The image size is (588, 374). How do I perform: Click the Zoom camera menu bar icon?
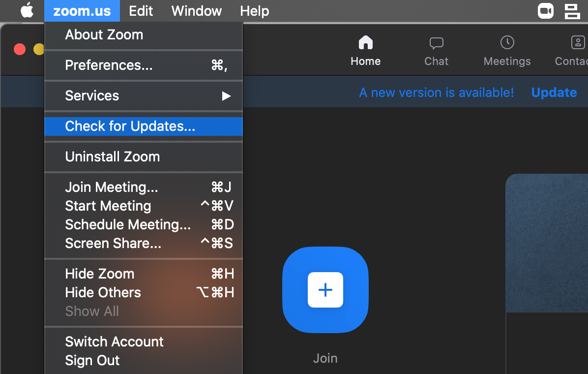click(x=545, y=11)
